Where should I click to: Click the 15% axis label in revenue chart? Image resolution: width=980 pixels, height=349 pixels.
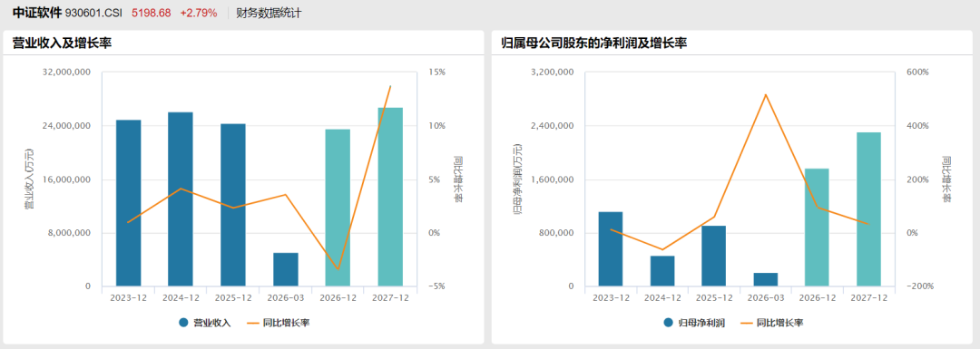(x=436, y=73)
